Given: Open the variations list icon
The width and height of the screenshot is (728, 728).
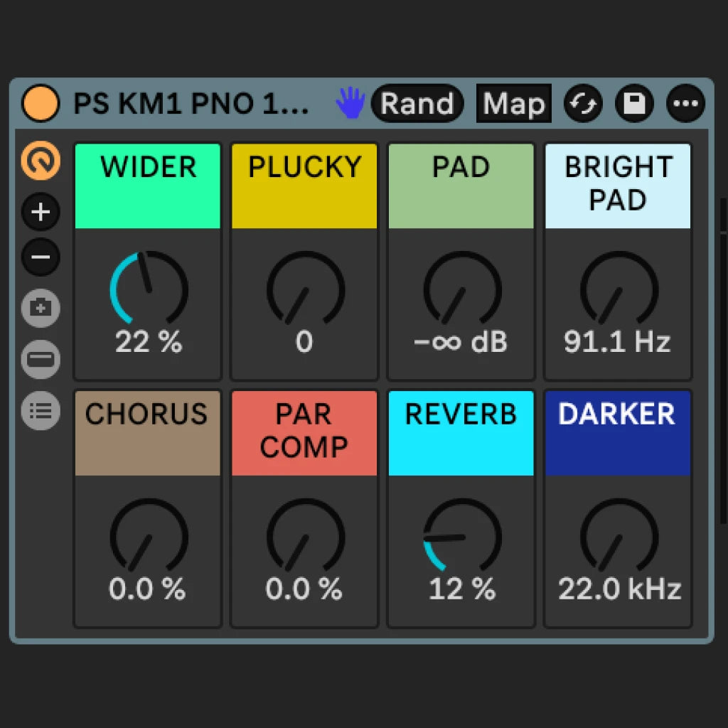Looking at the screenshot, I should [41, 410].
